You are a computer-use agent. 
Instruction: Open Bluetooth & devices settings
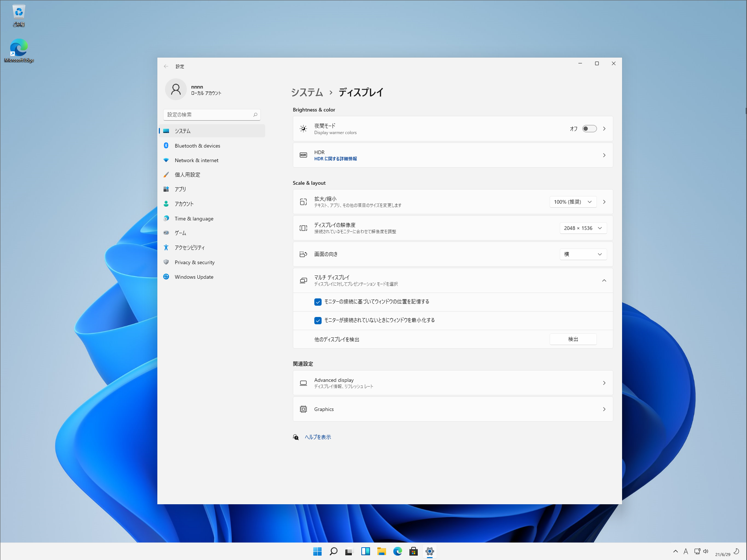(x=212, y=146)
